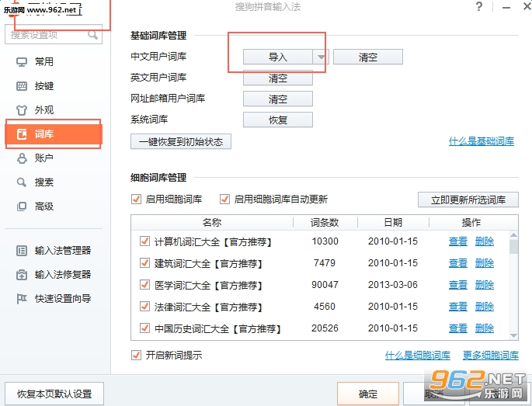Disable 启用细胞词库自动更新 checkbox
Image resolution: width=532 pixels, height=406 pixels.
click(x=225, y=199)
